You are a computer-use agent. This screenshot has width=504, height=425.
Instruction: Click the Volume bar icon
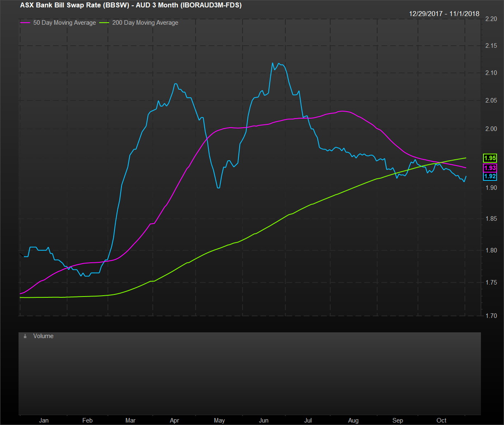pos(25,336)
